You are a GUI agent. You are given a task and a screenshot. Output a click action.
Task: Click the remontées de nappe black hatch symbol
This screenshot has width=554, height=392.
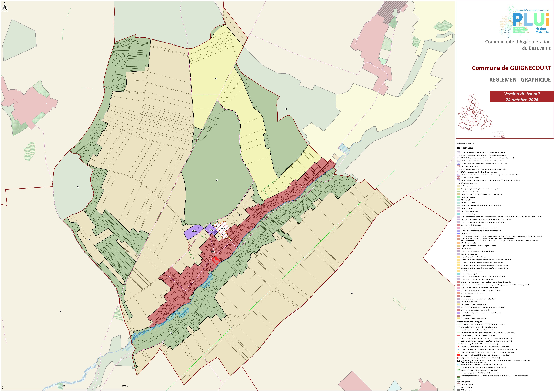click(x=458, y=361)
